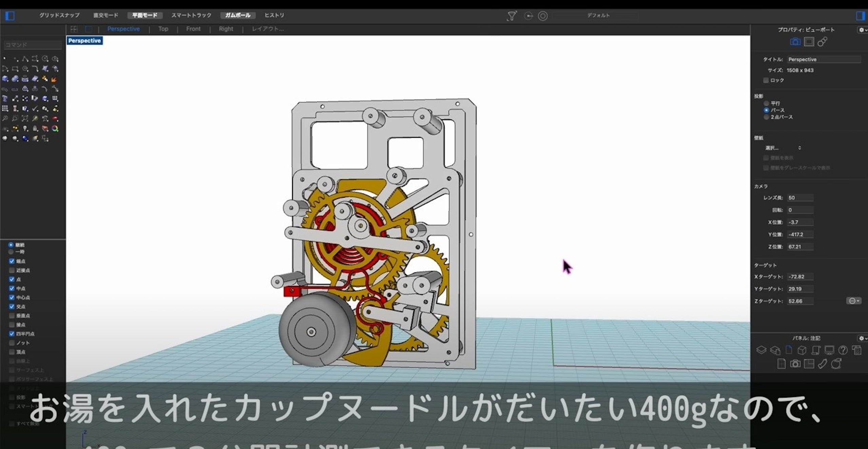
Task: Toggle the 中心点 (Center) osnap checkbox
Action: pos(12,297)
